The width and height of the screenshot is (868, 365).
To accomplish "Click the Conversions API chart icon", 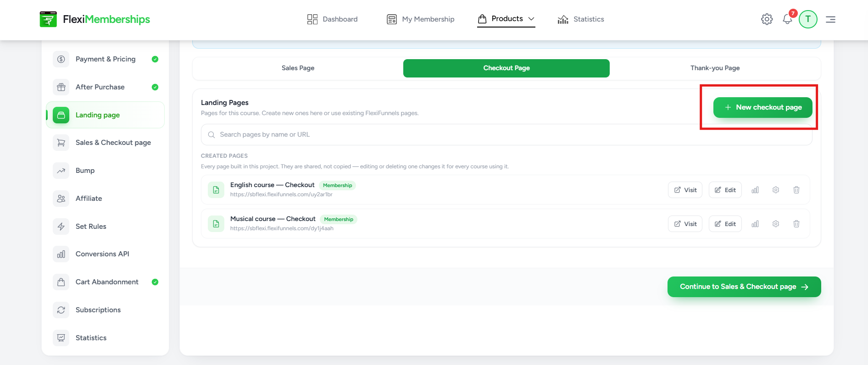I will (61, 254).
